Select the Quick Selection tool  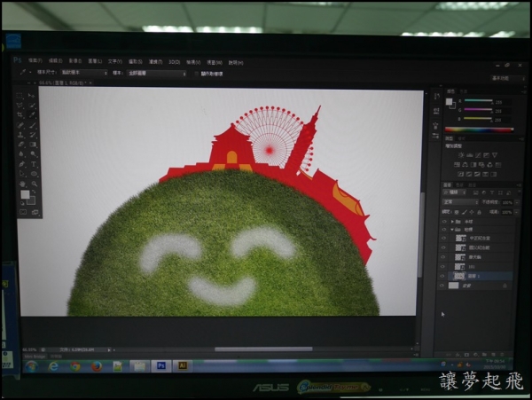pos(32,106)
